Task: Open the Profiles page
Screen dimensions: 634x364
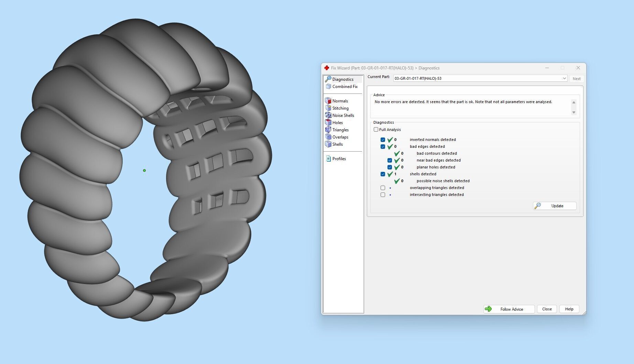Action: coord(339,159)
